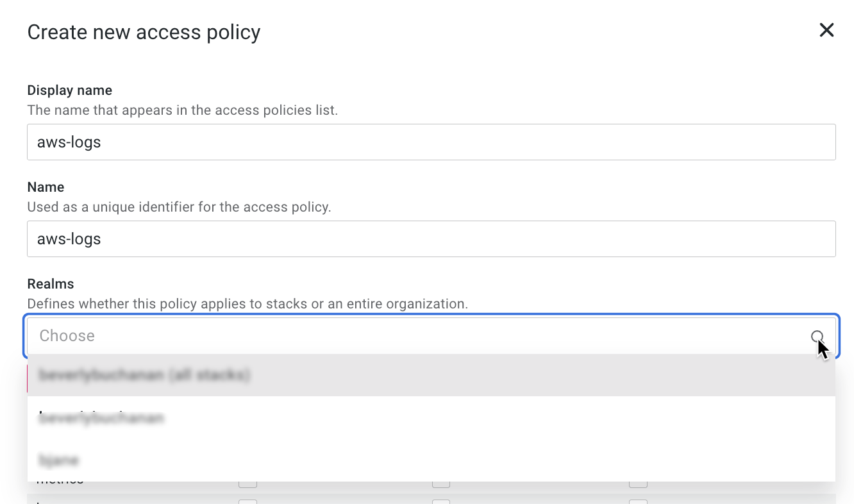This screenshot has height=504, width=854.
Task: Click the Realms help text about stacks
Action: tap(247, 304)
